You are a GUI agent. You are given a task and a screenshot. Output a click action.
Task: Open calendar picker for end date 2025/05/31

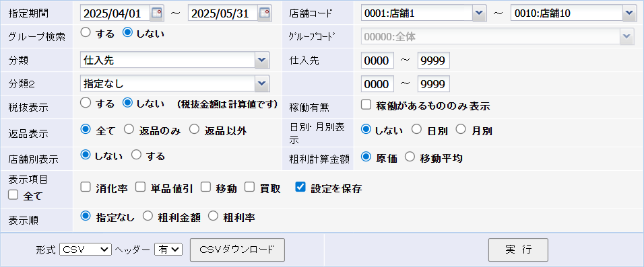265,13
